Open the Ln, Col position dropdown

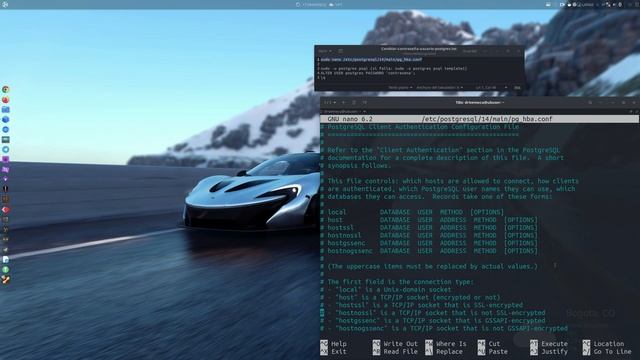[491, 87]
